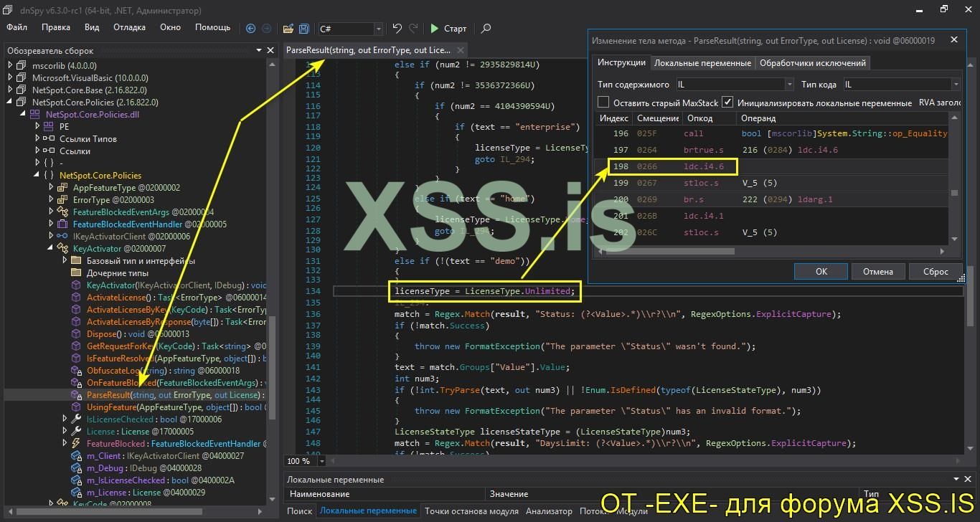Close the assembly explorer panel

coord(270,51)
